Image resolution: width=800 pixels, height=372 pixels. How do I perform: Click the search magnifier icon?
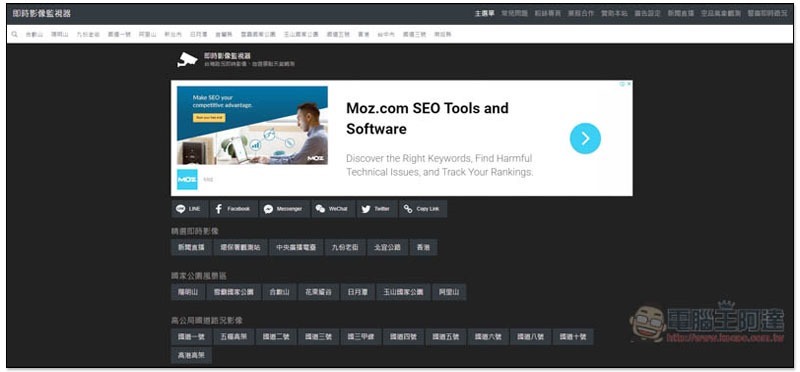point(14,34)
